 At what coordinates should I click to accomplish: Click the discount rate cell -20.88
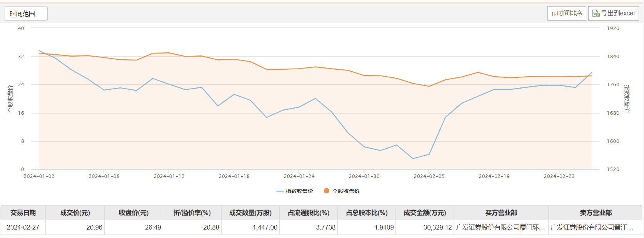point(192,227)
